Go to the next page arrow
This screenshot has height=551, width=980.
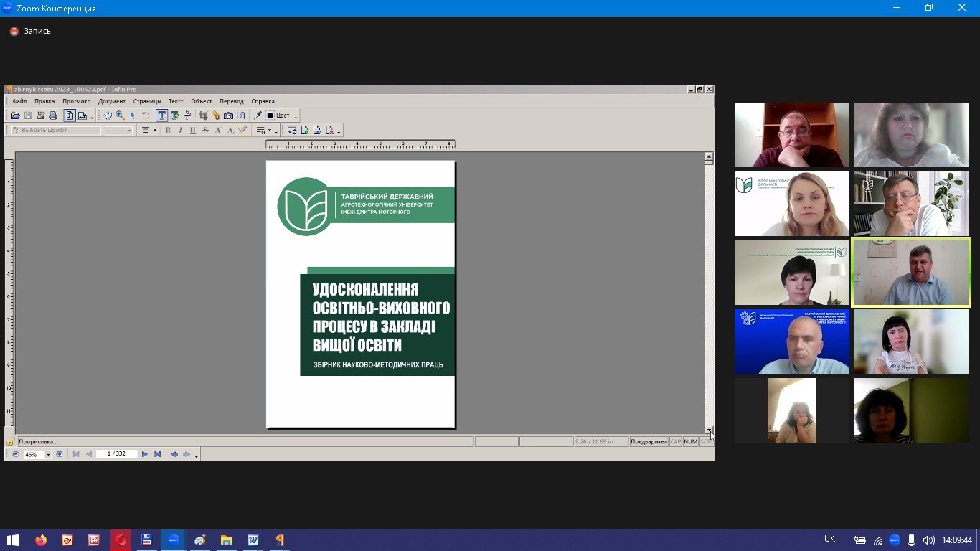145,454
